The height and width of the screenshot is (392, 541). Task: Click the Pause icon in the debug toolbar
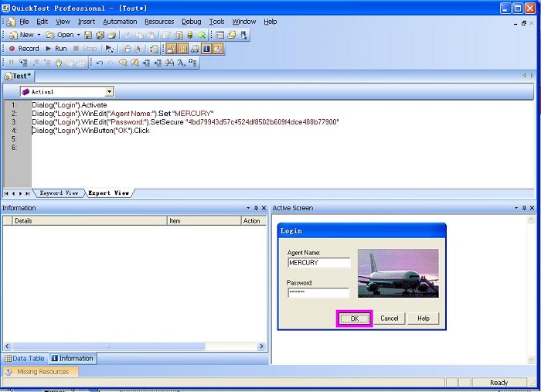coord(11,63)
